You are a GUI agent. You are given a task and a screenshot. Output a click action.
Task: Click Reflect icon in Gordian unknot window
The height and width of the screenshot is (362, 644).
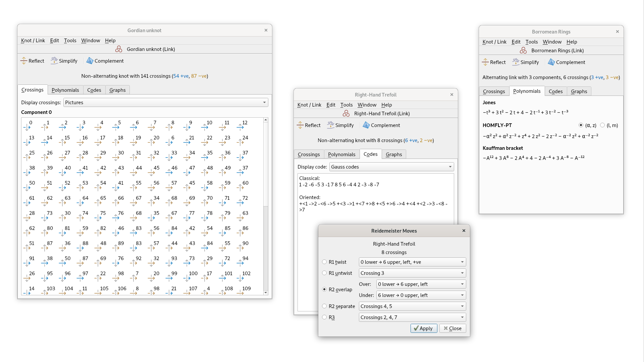coord(24,61)
